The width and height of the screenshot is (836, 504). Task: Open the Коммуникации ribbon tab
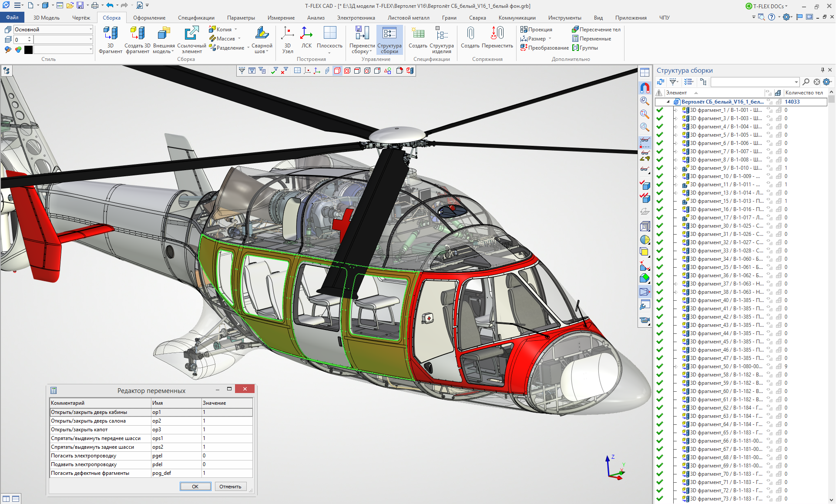(517, 18)
